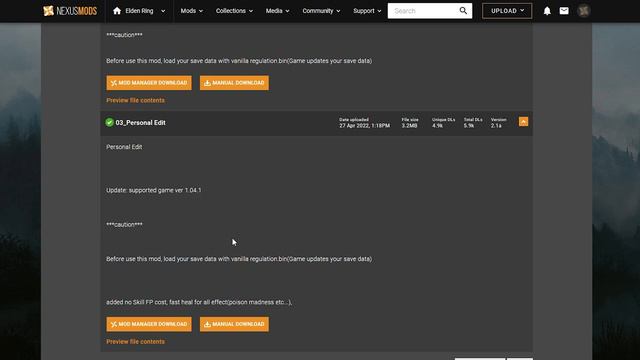Screen dimensions: 640x360
Task: Expand the Elden Ring game dropdown
Action: [x=163, y=11]
